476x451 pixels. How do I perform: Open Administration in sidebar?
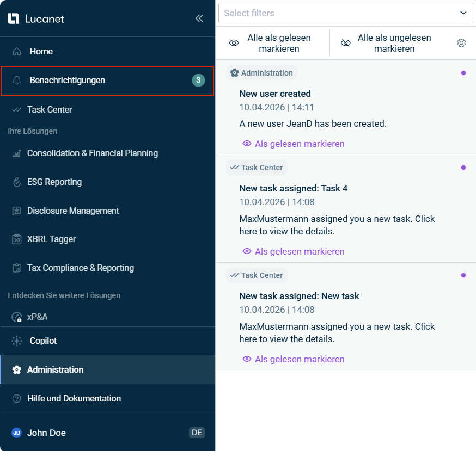(x=107, y=370)
